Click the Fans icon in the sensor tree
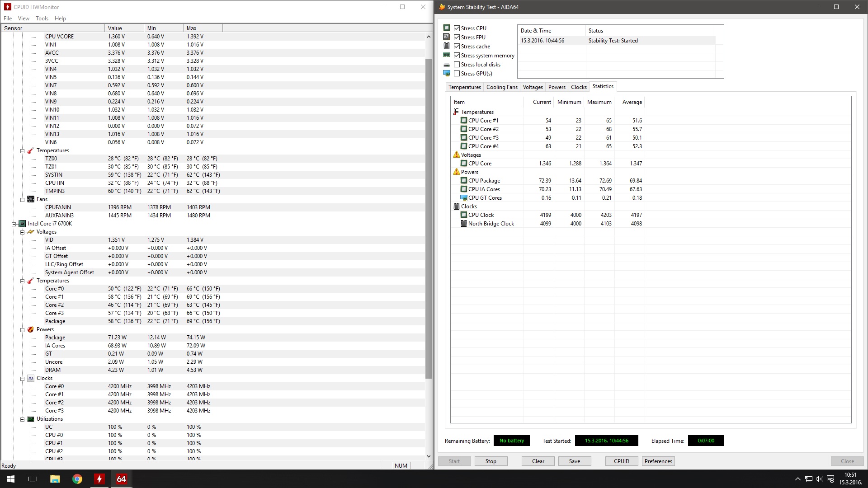The width and height of the screenshot is (868, 488). pyautogui.click(x=31, y=199)
